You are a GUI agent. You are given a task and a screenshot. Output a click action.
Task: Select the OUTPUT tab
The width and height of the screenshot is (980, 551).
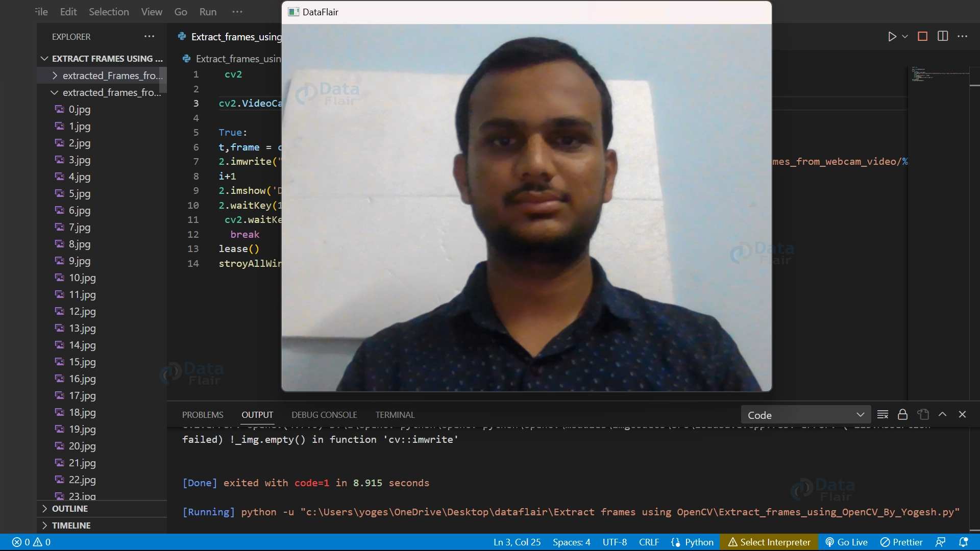[x=256, y=414]
